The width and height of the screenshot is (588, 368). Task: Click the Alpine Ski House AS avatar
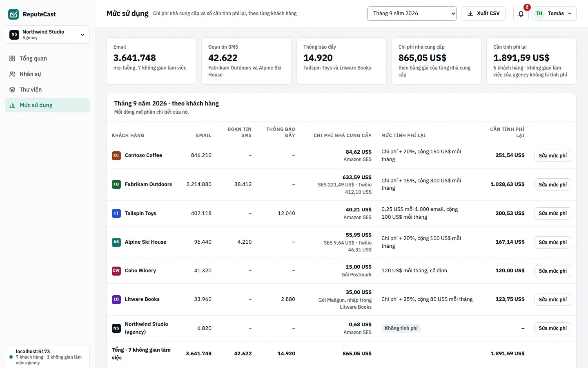coord(116,242)
